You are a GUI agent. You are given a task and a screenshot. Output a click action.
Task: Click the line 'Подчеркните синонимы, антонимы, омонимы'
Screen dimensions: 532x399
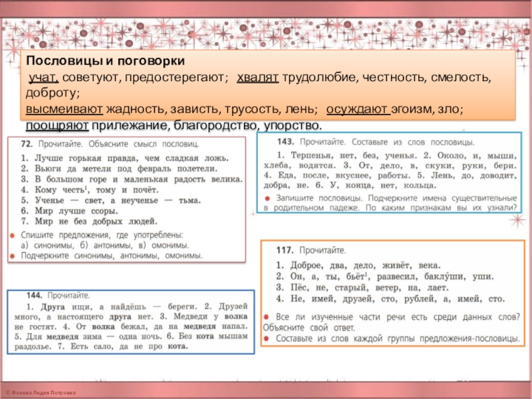point(112,255)
